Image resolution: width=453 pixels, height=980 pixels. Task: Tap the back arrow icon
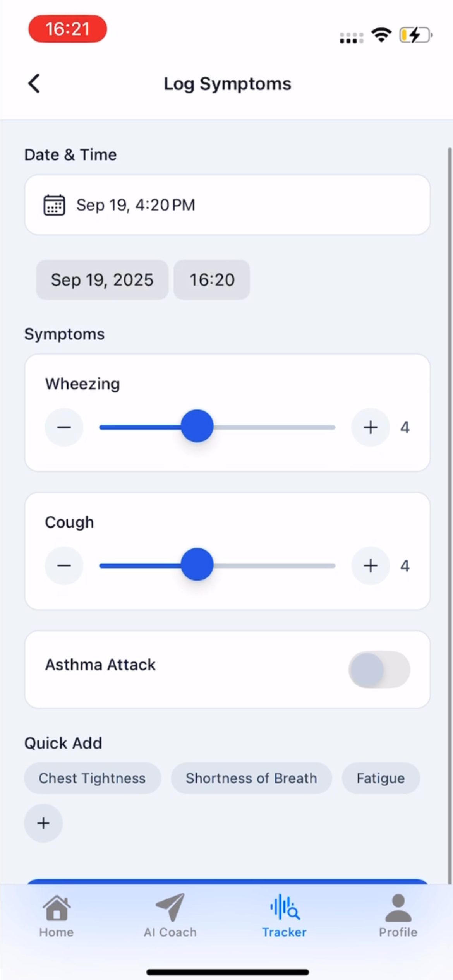[34, 84]
